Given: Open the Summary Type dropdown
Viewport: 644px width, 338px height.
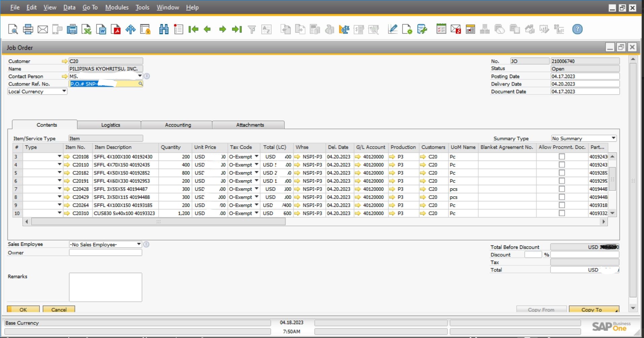Looking at the screenshot, I should [x=613, y=138].
